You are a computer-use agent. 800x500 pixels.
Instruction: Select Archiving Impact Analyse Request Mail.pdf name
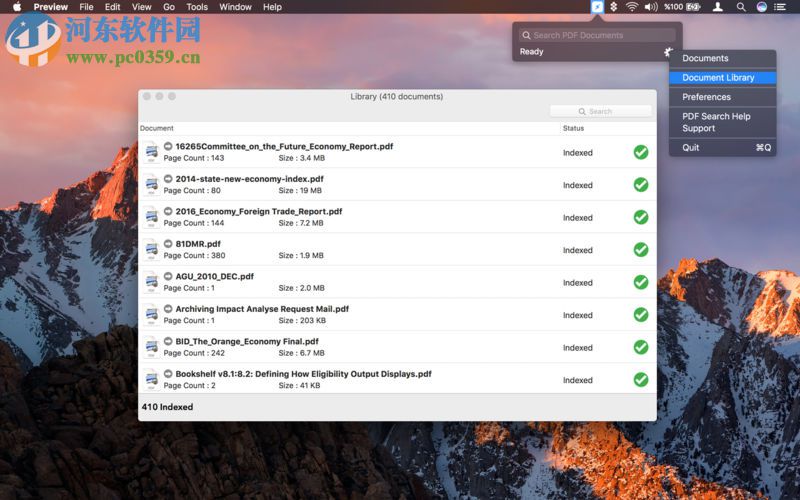click(x=262, y=309)
